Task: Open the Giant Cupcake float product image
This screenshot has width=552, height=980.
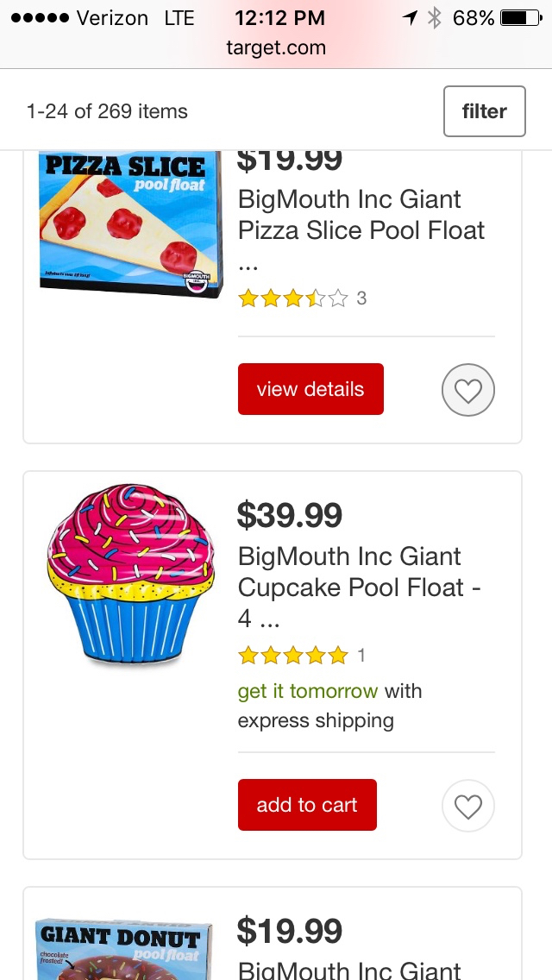Action: click(129, 577)
